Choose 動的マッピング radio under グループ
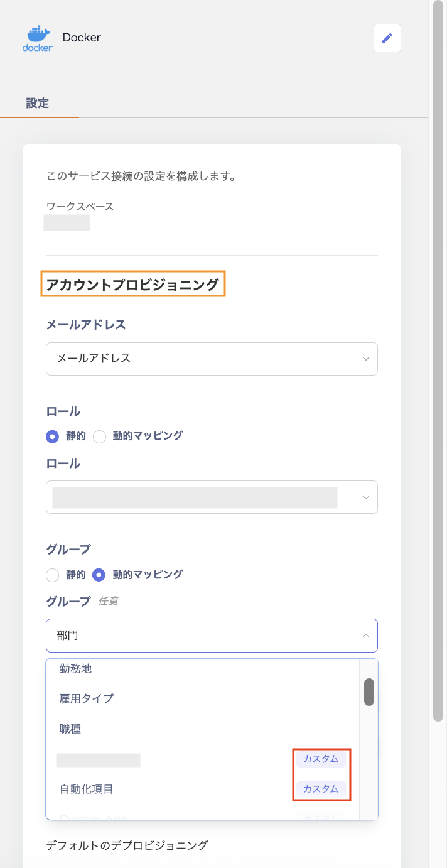 point(100,575)
